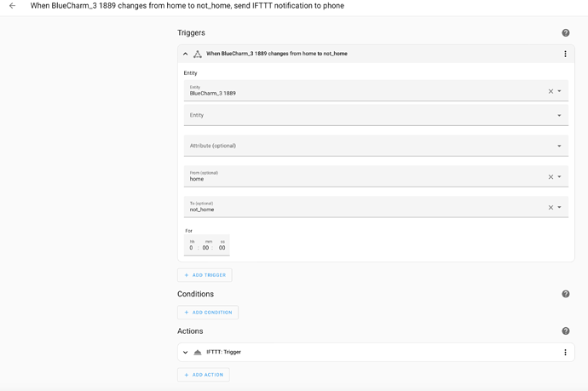Click the Add Condition button
This screenshot has height=391, width=588.
coord(208,313)
